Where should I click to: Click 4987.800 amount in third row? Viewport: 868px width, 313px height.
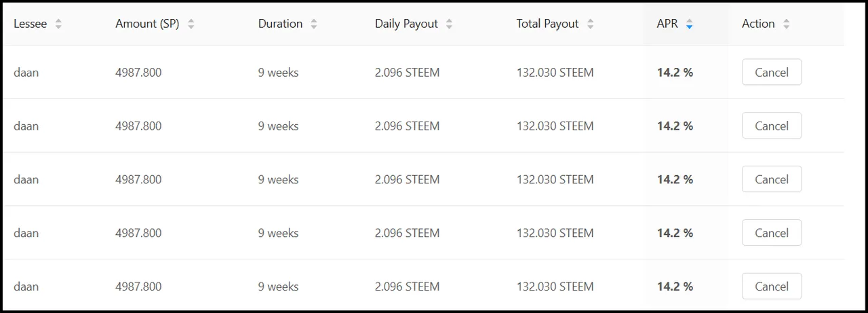138,179
